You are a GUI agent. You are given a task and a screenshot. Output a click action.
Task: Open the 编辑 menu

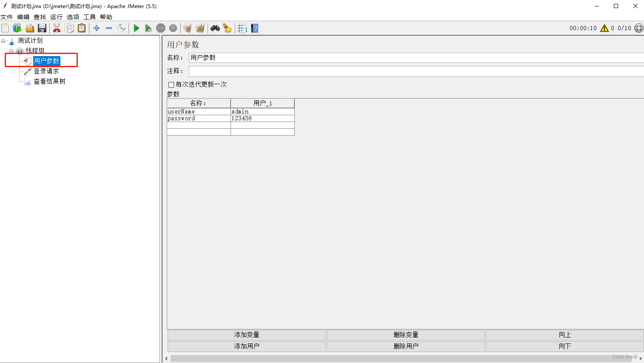23,17
